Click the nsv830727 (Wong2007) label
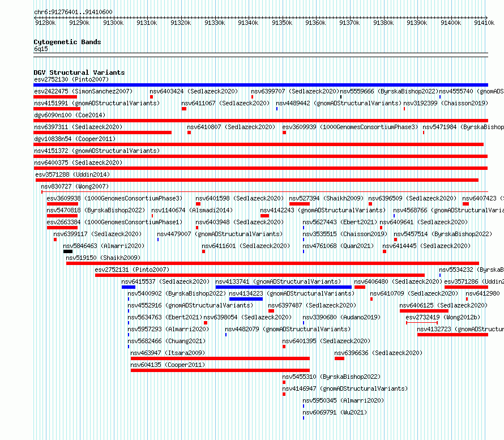504x440 pixels. (x=75, y=186)
